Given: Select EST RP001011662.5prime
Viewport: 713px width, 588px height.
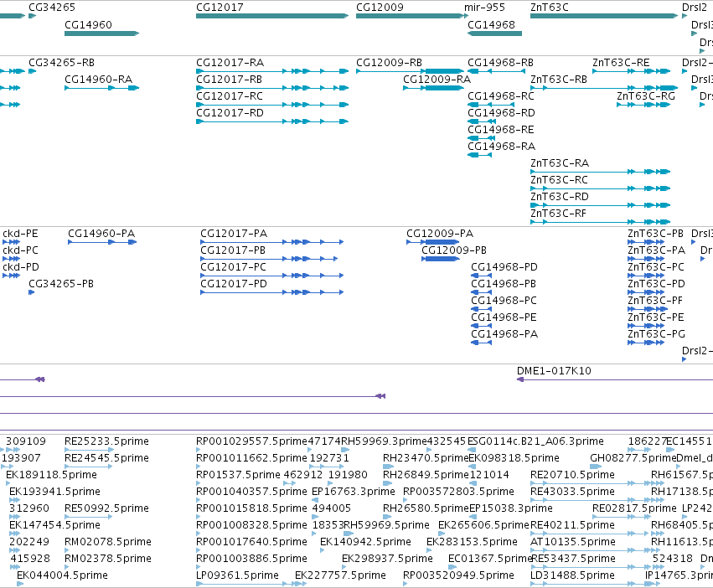Looking at the screenshot, I should click(251, 458).
